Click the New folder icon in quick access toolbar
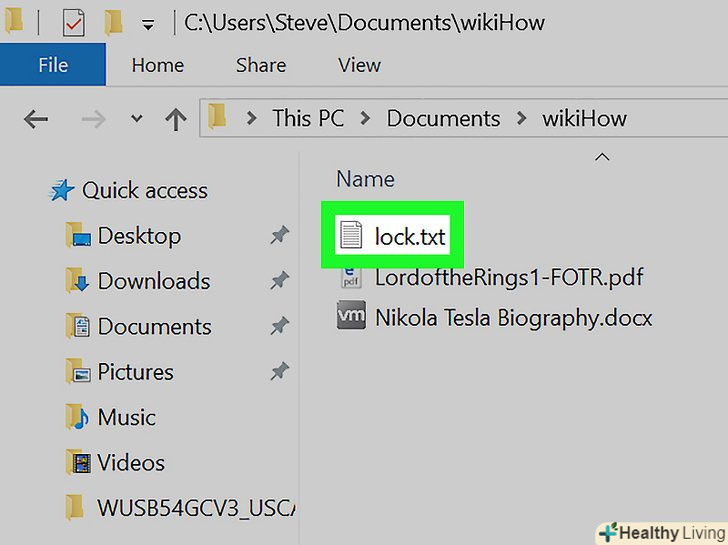This screenshot has height=545, width=728. (113, 22)
